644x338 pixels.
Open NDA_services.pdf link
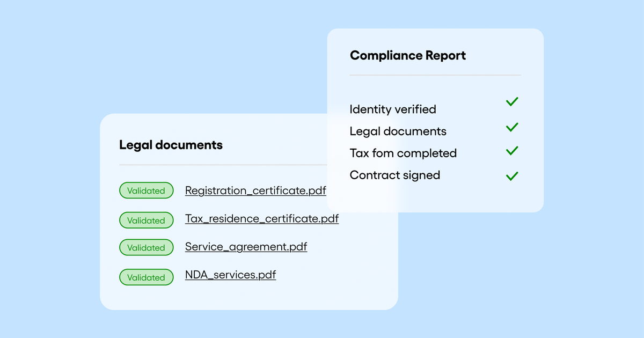230,275
